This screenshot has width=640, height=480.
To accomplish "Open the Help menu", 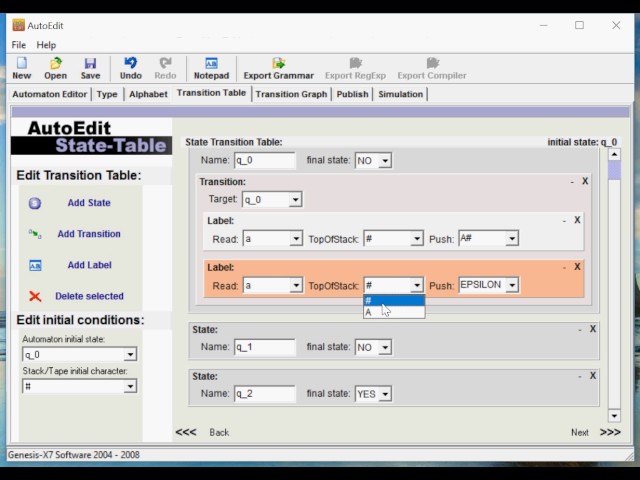I will [46, 45].
